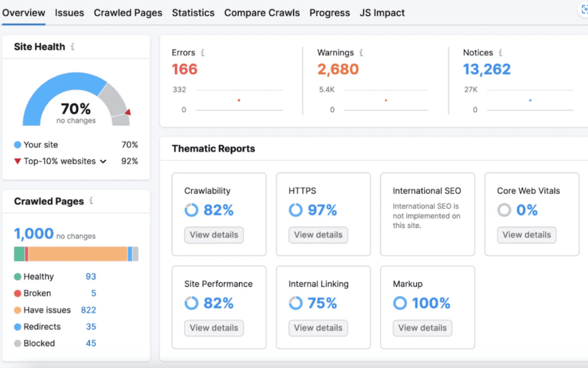View details for Site Performance
The height and width of the screenshot is (368, 588).
[x=214, y=328]
